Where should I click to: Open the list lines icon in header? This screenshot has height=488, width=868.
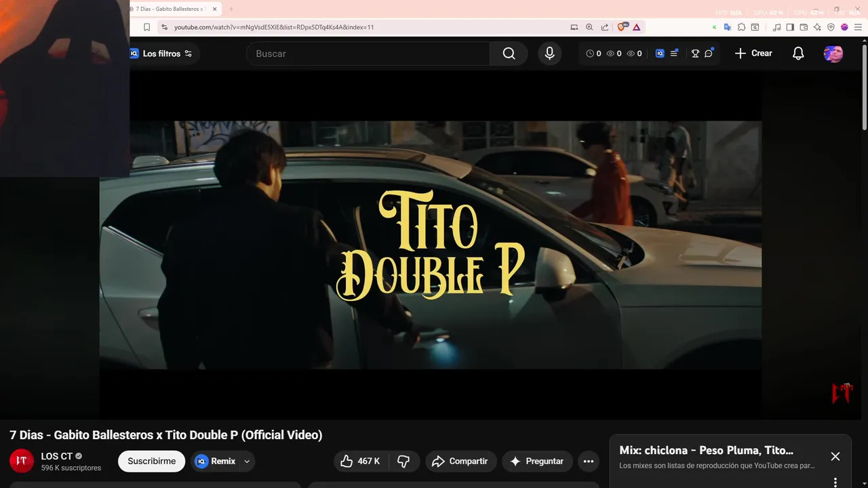pyautogui.click(x=674, y=53)
